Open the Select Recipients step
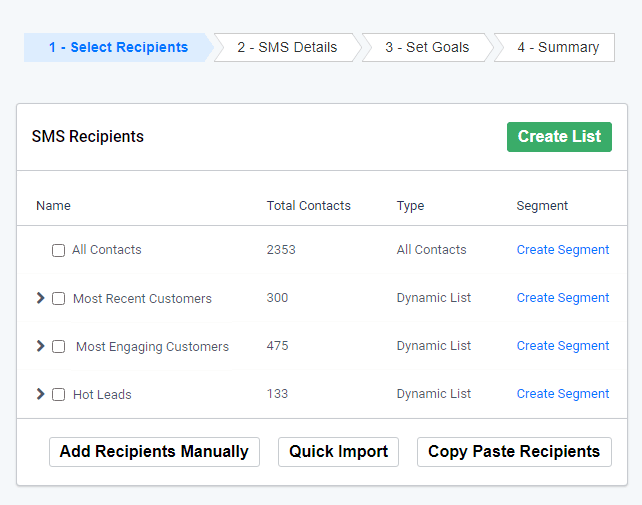The width and height of the screenshot is (642, 505). point(119,48)
